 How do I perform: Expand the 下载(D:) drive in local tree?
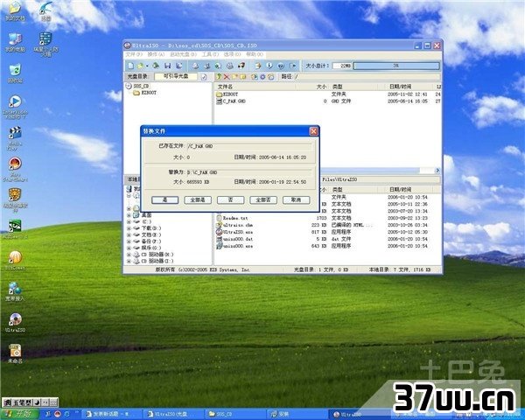click(129, 228)
